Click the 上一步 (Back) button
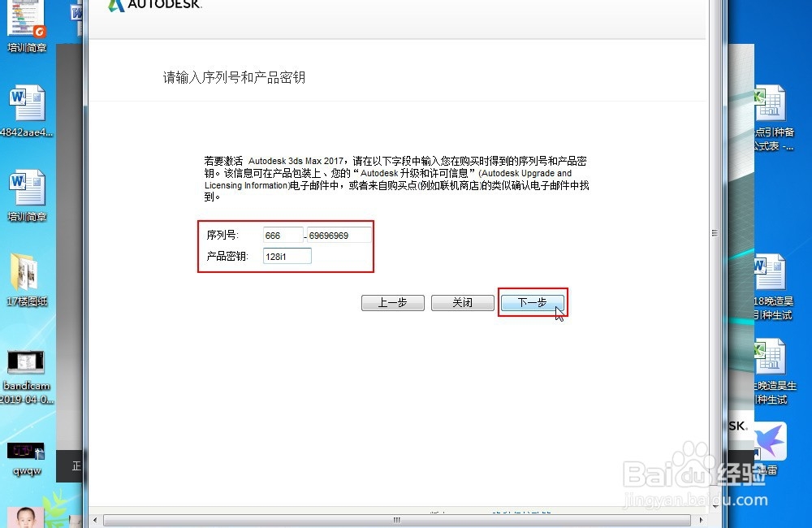 (x=392, y=303)
